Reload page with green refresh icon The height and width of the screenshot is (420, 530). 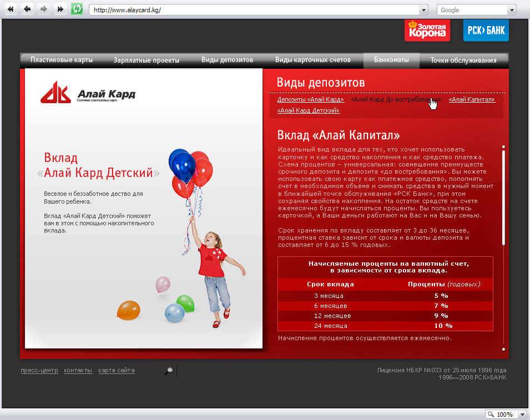tap(77, 9)
